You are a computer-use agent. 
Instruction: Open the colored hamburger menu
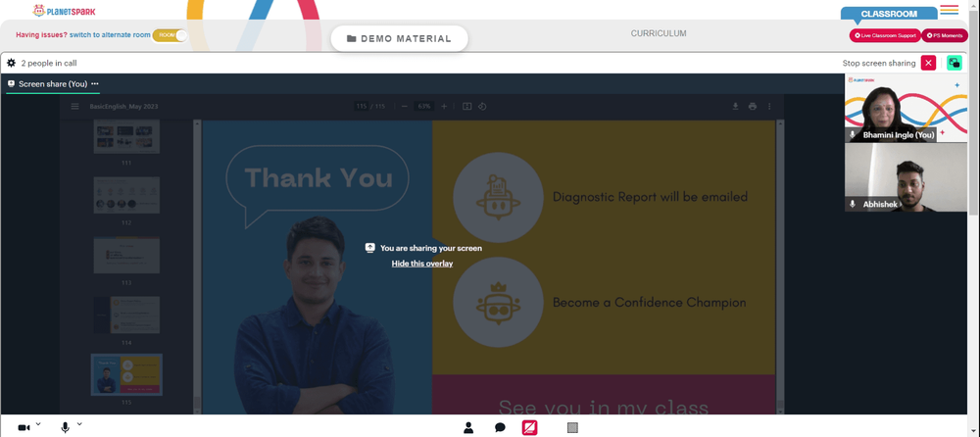tap(949, 10)
